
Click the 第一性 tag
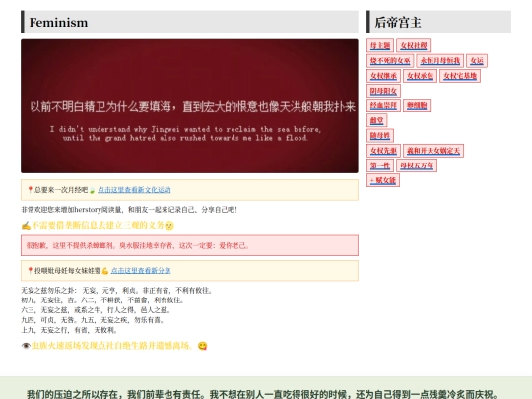380,166
